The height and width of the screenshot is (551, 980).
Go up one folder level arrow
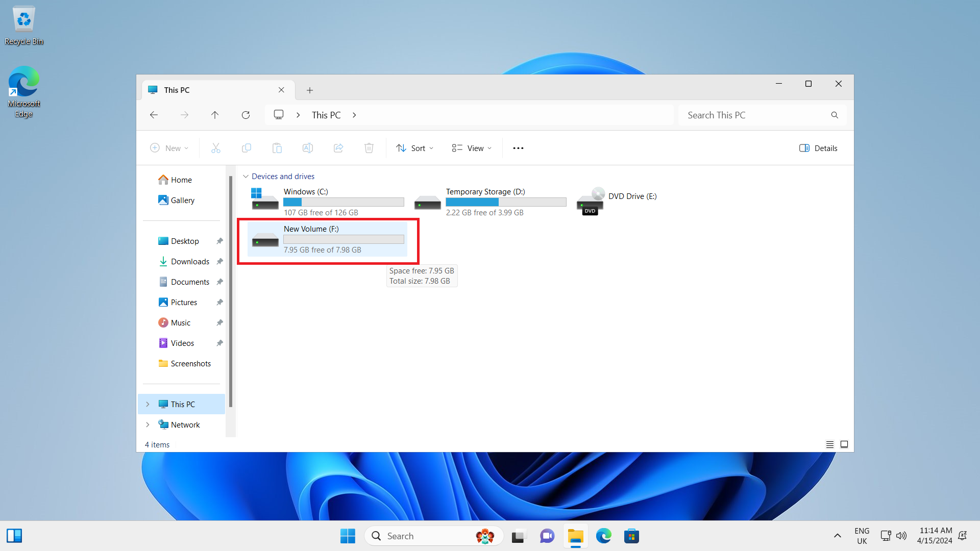215,115
